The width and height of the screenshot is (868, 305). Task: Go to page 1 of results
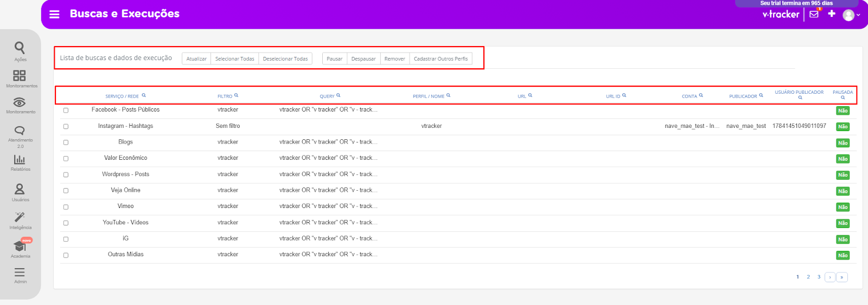(x=797, y=277)
